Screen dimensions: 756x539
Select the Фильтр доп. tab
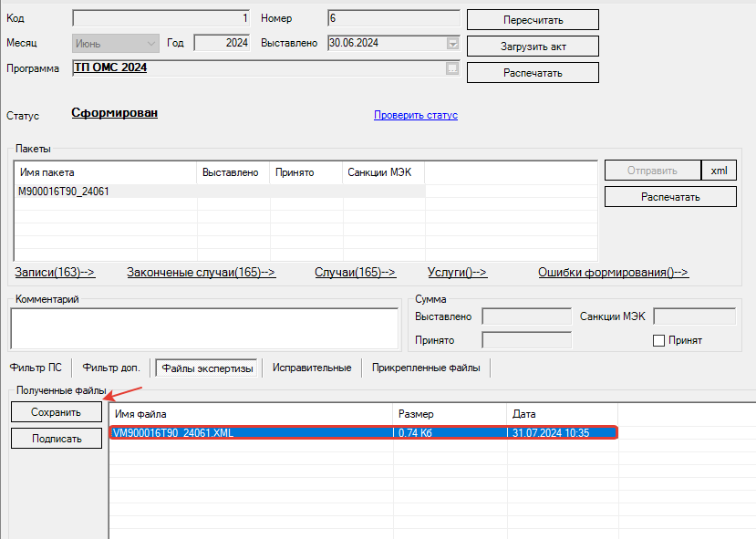(x=111, y=368)
